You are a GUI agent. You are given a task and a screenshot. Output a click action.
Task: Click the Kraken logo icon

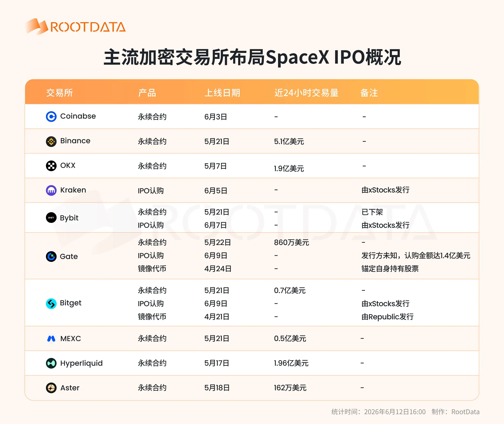click(51, 191)
